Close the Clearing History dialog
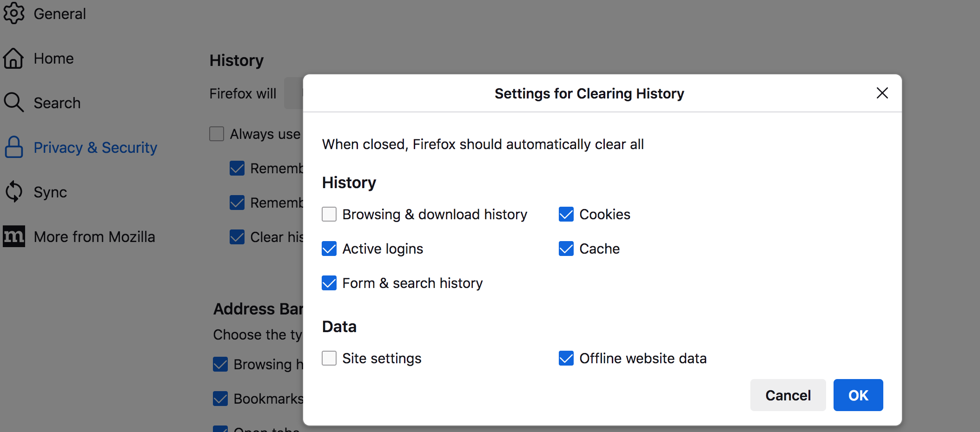980x432 pixels. click(x=882, y=93)
